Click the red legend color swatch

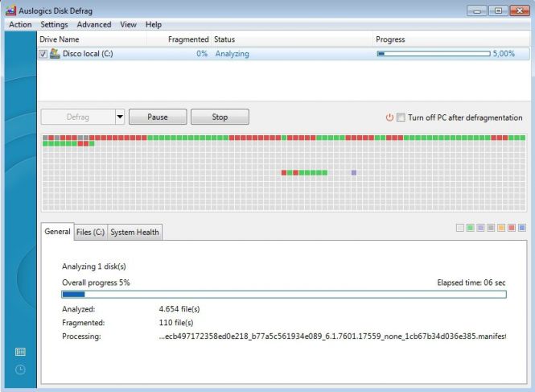tap(512, 228)
